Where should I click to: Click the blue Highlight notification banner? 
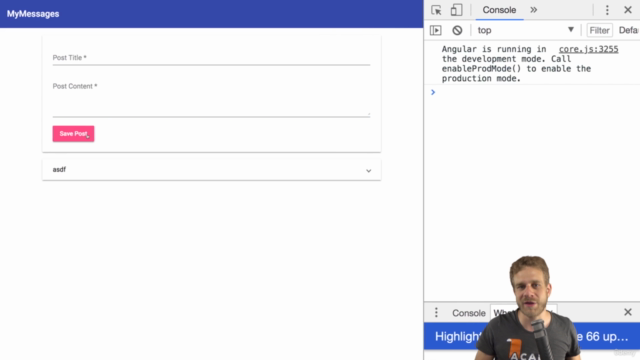(532, 336)
